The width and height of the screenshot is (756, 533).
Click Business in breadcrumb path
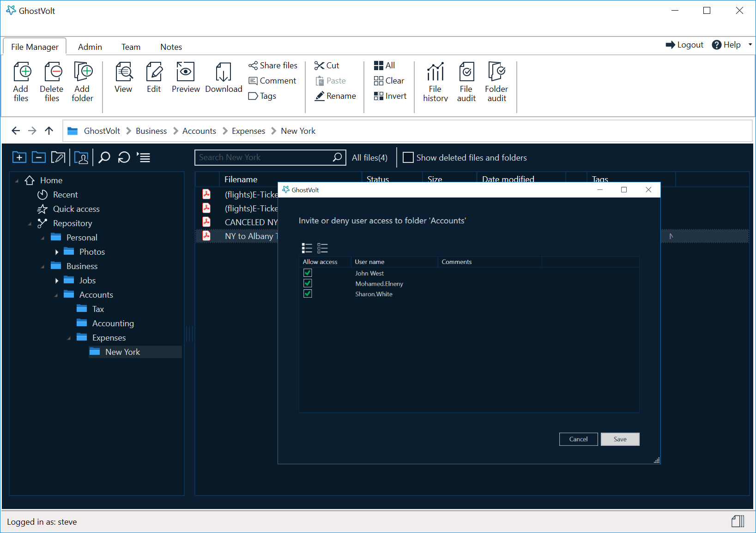151,131
